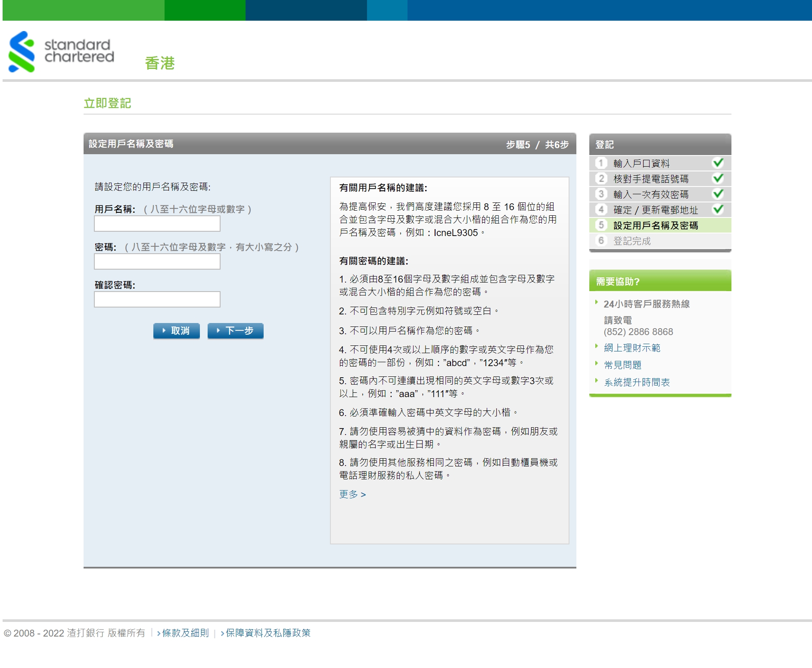Image resolution: width=812 pixels, height=668 pixels.
Task: Open 保障資料及私隱政策 privacy policy link
Action: tap(268, 633)
